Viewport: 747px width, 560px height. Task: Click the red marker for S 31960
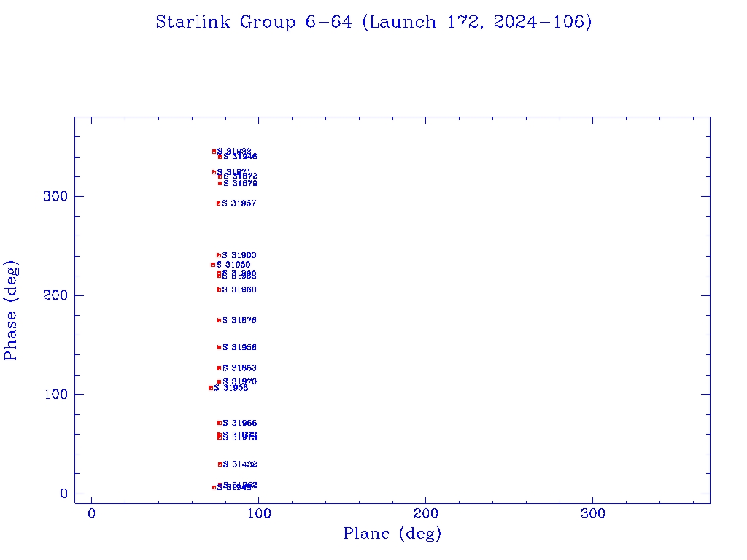(219, 289)
